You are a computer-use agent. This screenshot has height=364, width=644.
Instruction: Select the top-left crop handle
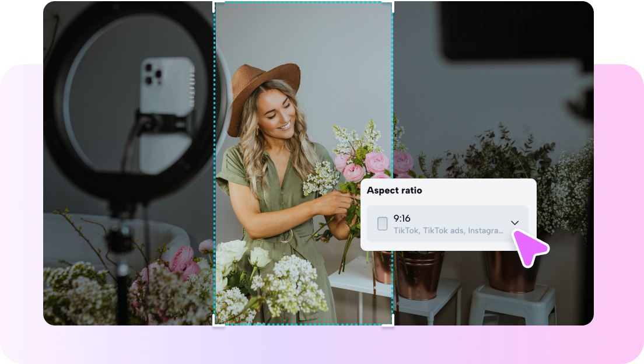[x=216, y=5]
